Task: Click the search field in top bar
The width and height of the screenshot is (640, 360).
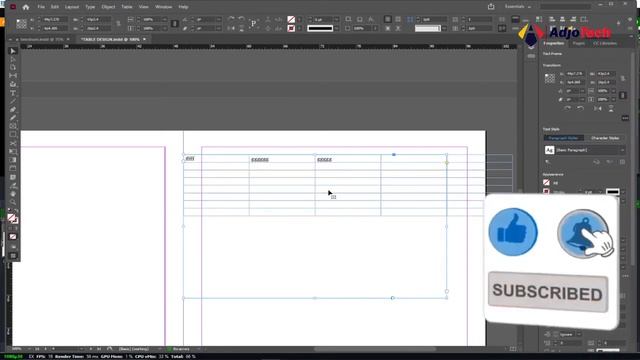Action: 565,7
